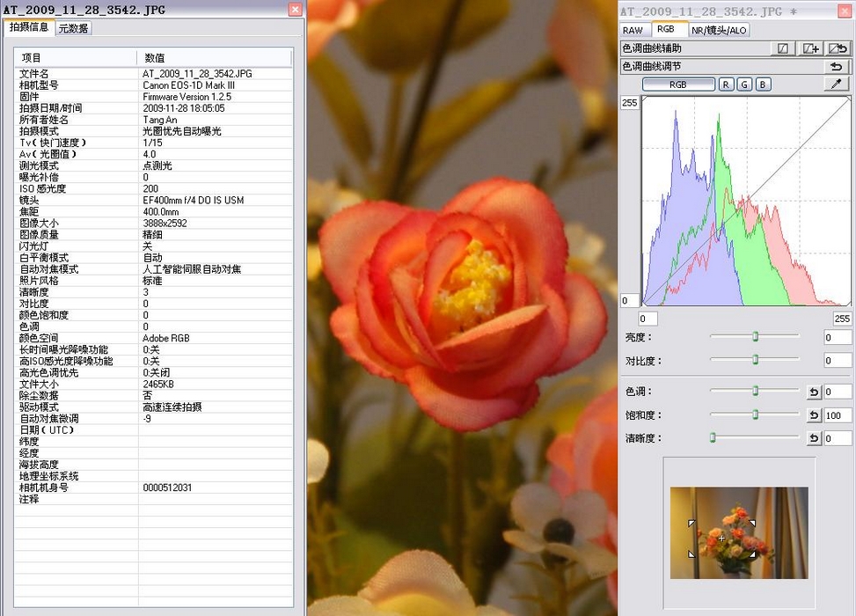This screenshot has width=856, height=616.
Task: Close the shooting information panel
Action: point(295,10)
